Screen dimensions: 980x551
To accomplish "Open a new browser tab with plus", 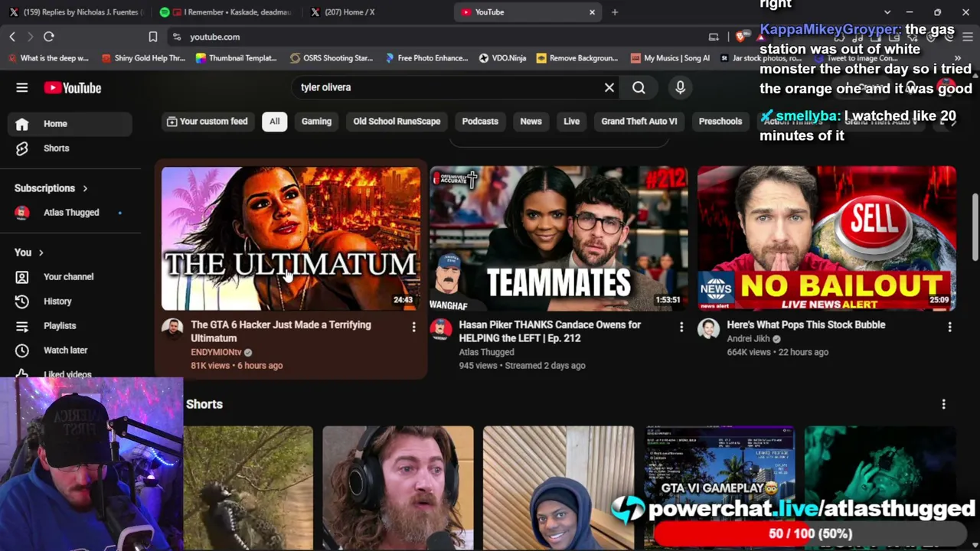I will pyautogui.click(x=615, y=12).
